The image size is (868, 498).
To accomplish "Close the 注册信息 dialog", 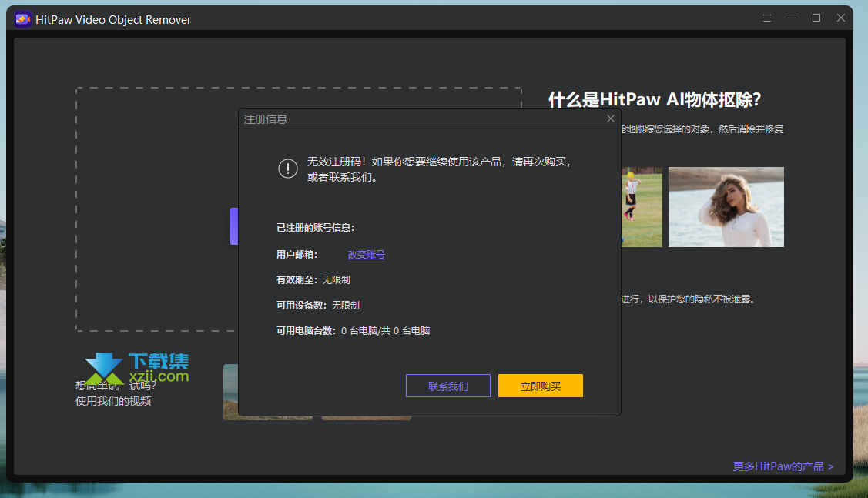I will tap(611, 119).
